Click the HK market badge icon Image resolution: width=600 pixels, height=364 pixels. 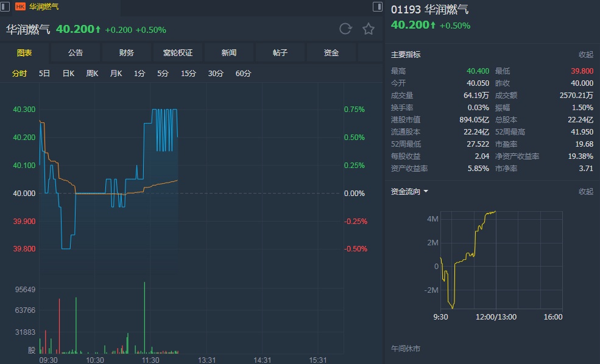click(x=20, y=7)
